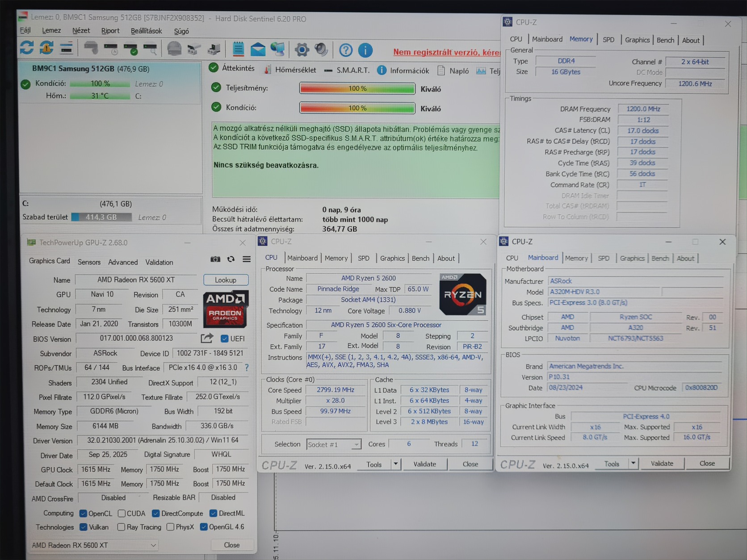The width and height of the screenshot is (747, 560).
Task: Click Close in CPU-Z Mainboard window
Action: coord(707,464)
